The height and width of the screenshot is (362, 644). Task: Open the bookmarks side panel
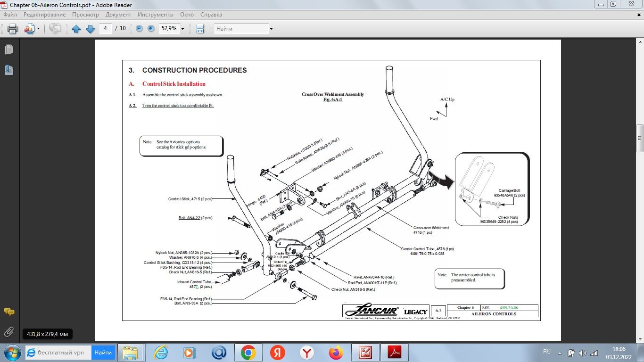click(8, 70)
